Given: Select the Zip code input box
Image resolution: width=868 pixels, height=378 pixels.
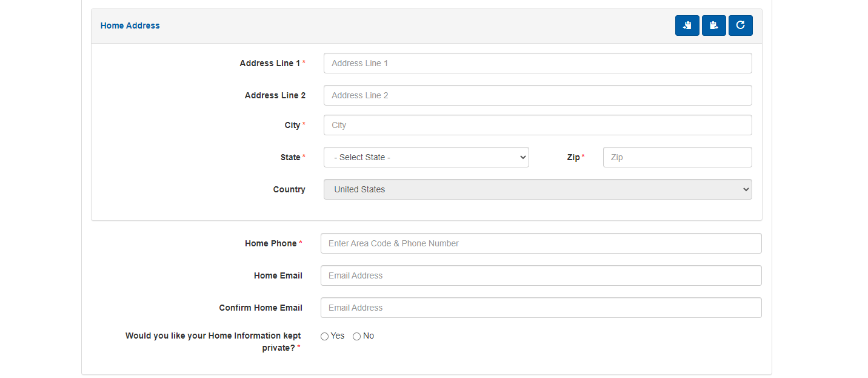Looking at the screenshot, I should (x=677, y=157).
